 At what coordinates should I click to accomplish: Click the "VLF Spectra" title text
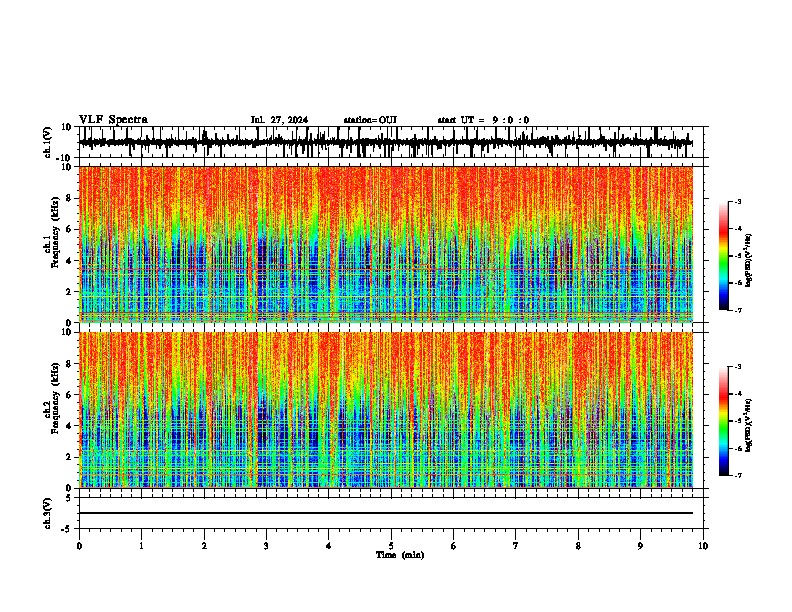click(x=114, y=120)
